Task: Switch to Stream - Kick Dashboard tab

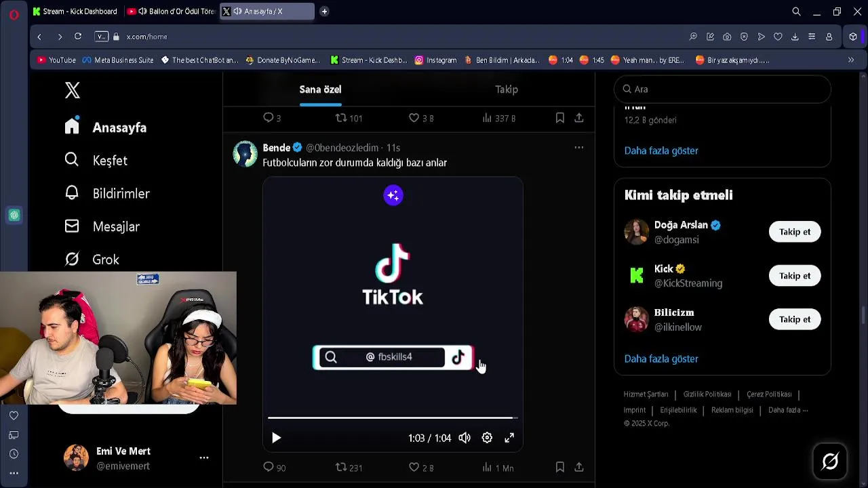Action: (76, 12)
